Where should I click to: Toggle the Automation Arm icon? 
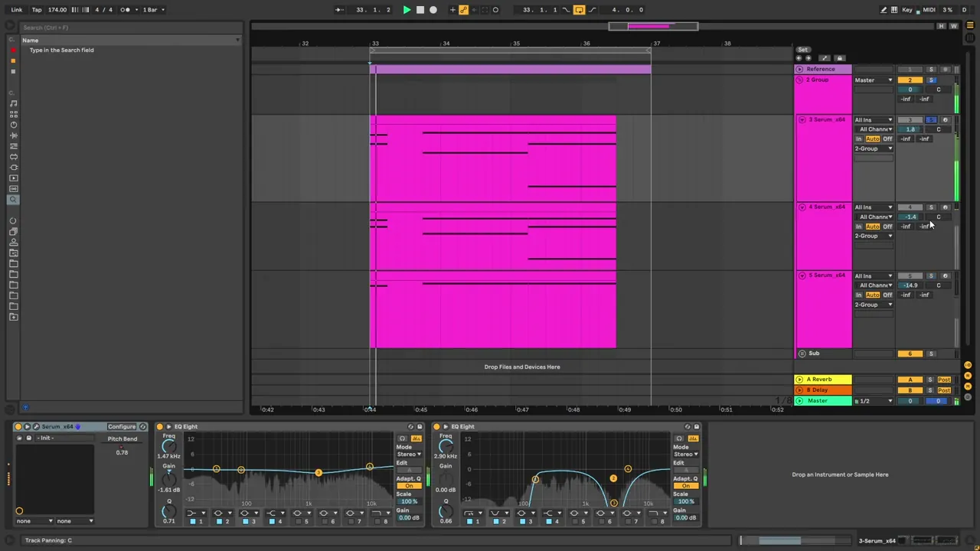[463, 10]
